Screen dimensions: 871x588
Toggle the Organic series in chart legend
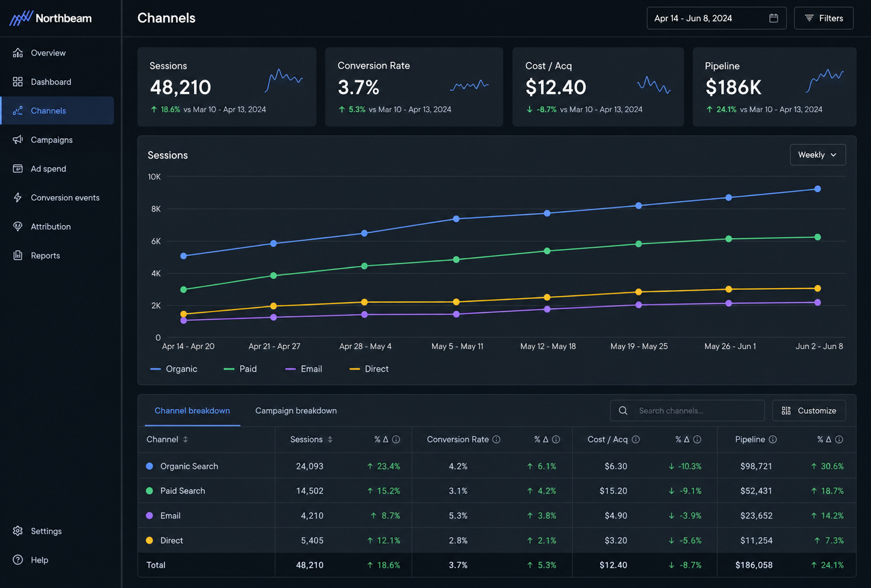coord(174,369)
